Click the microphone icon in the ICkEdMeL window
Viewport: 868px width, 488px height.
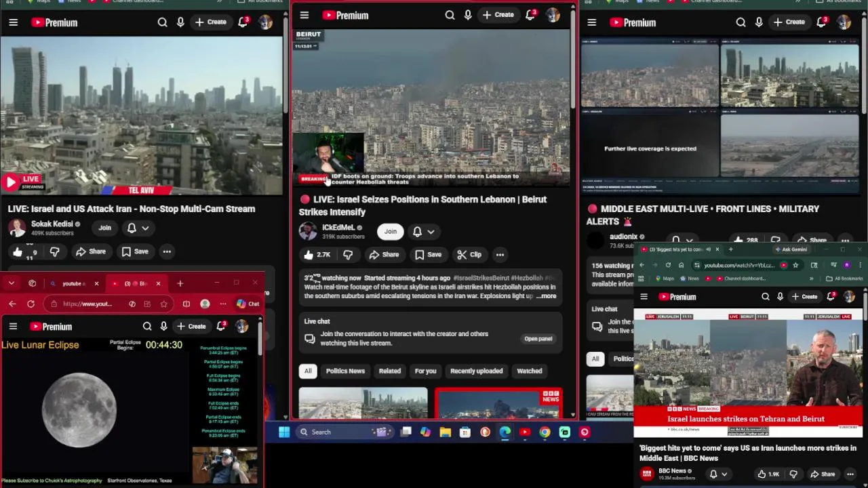pos(468,15)
